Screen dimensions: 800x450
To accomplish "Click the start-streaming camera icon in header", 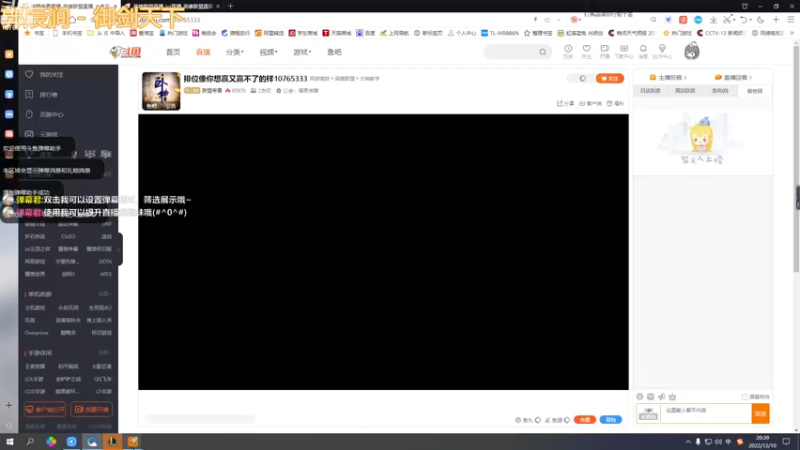I will pos(605,48).
